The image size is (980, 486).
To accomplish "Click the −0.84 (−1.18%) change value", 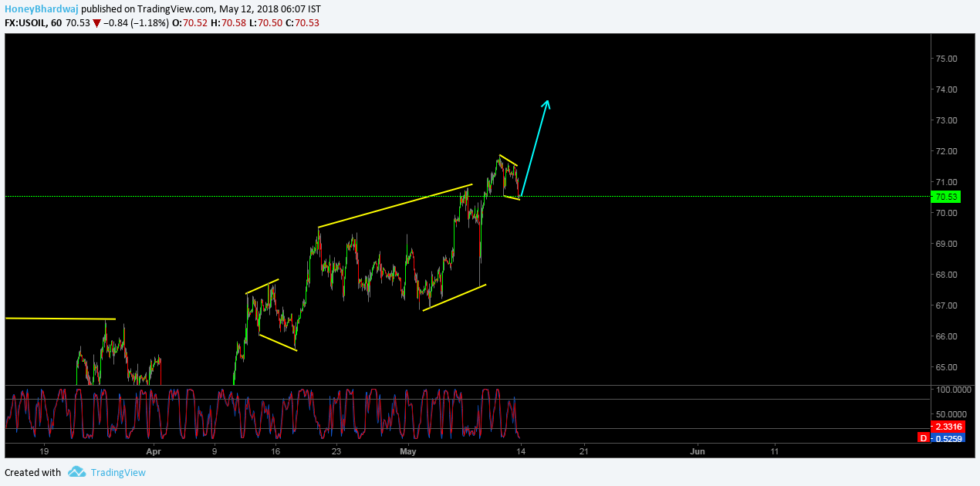I will click(136, 23).
